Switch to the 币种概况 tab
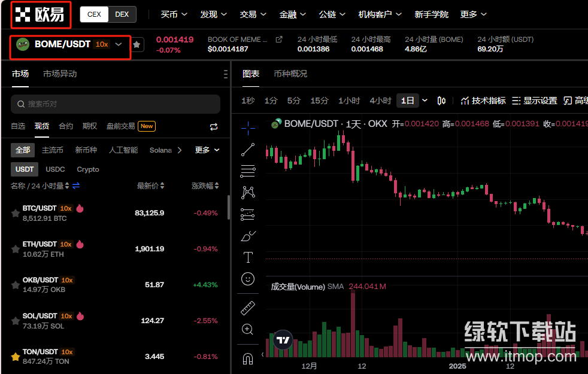The image size is (588, 374). pyautogui.click(x=290, y=74)
